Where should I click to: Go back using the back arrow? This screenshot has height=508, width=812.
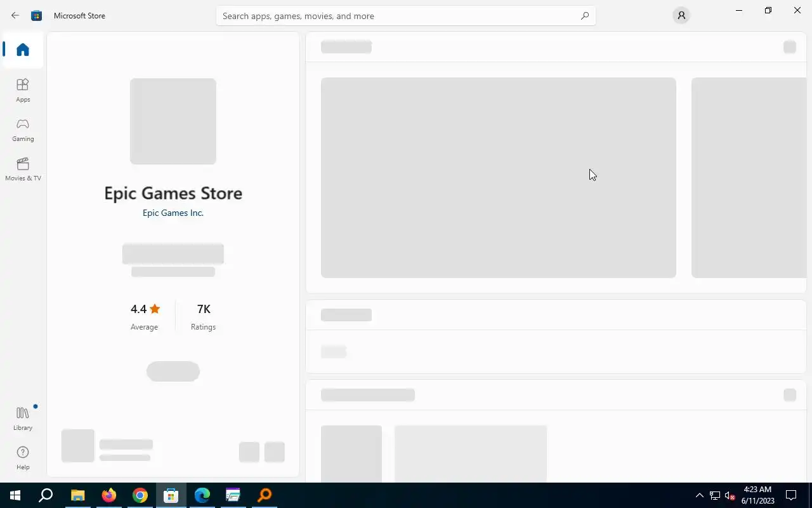(15, 16)
